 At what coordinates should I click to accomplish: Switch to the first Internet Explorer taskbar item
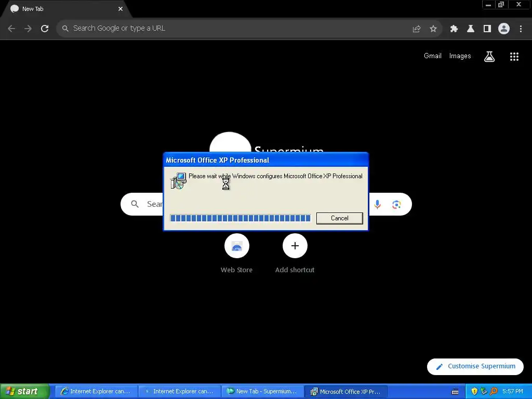[96, 392]
